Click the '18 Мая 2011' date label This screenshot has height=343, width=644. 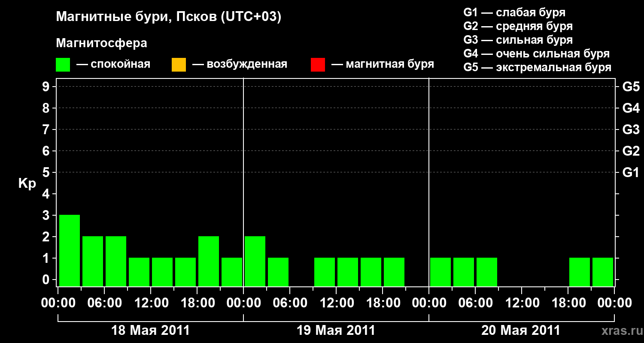pos(150,331)
